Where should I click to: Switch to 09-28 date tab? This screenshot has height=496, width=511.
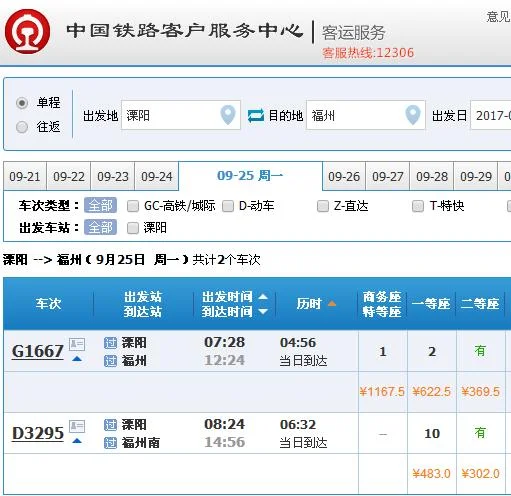432,176
